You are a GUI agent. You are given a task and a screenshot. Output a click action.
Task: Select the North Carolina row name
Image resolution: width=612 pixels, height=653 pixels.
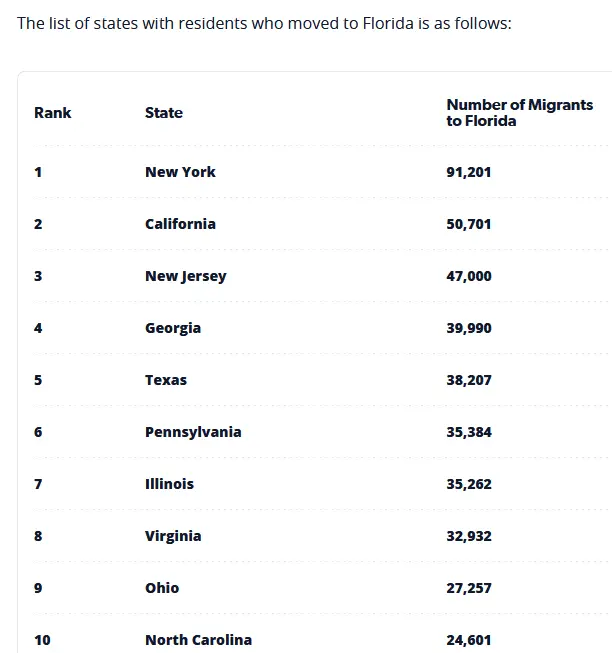pyautogui.click(x=198, y=640)
